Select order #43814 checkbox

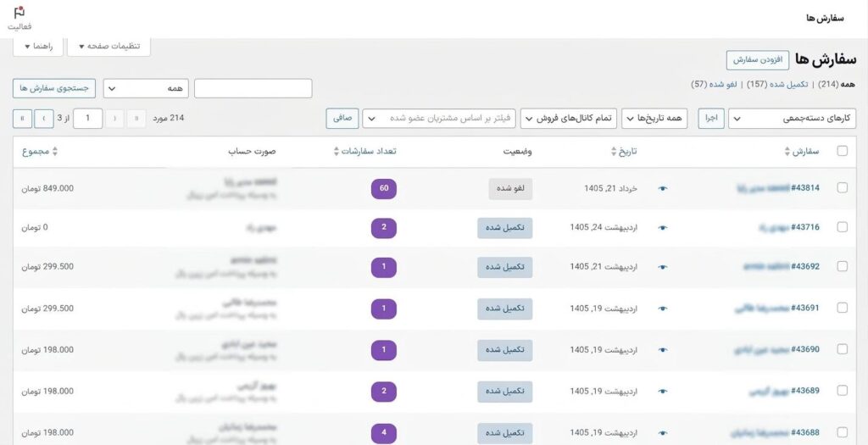[842, 187]
